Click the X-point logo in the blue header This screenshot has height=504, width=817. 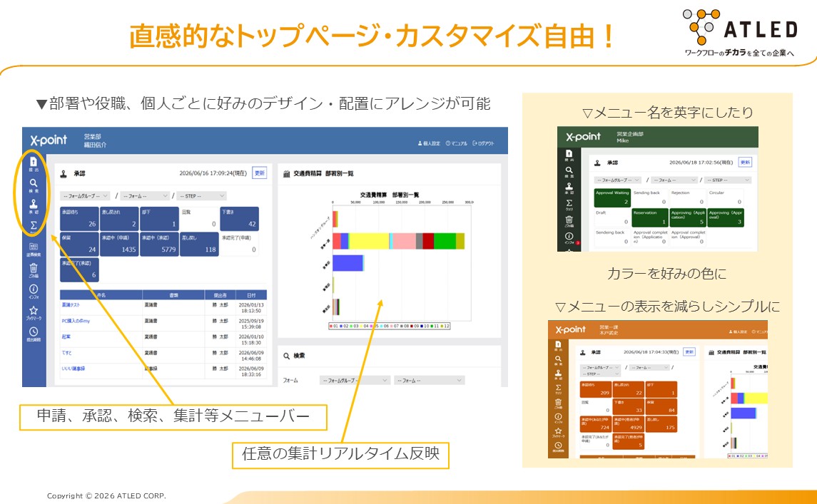tap(49, 140)
